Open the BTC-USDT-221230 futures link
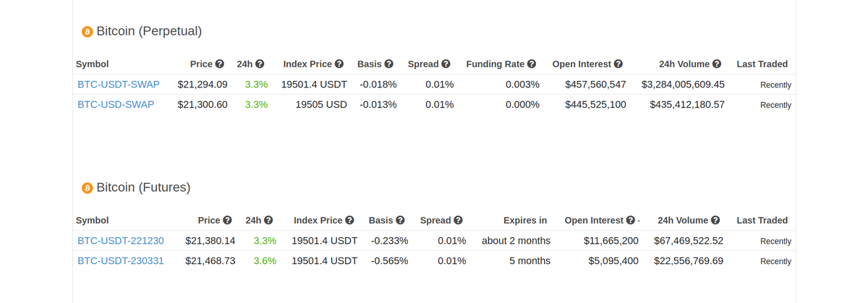The height and width of the screenshot is (303, 868). 121,241
